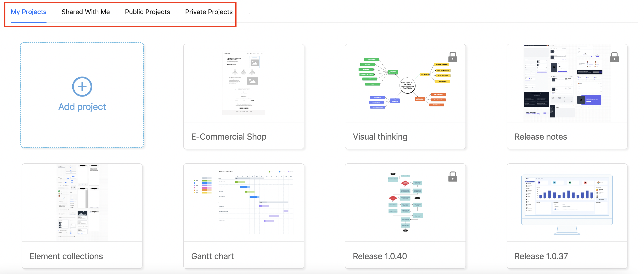Switch to the My Projects tab
This screenshot has height=274, width=644.
[x=28, y=12]
